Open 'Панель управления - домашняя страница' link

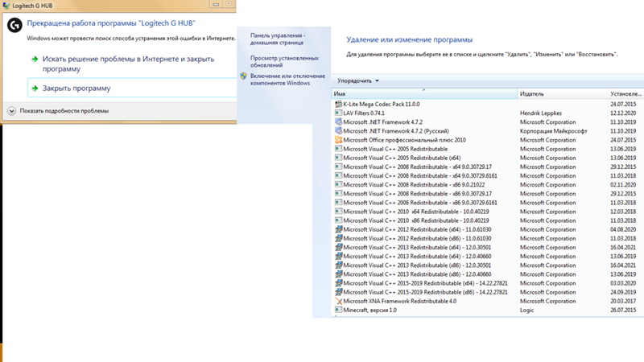[x=278, y=39]
